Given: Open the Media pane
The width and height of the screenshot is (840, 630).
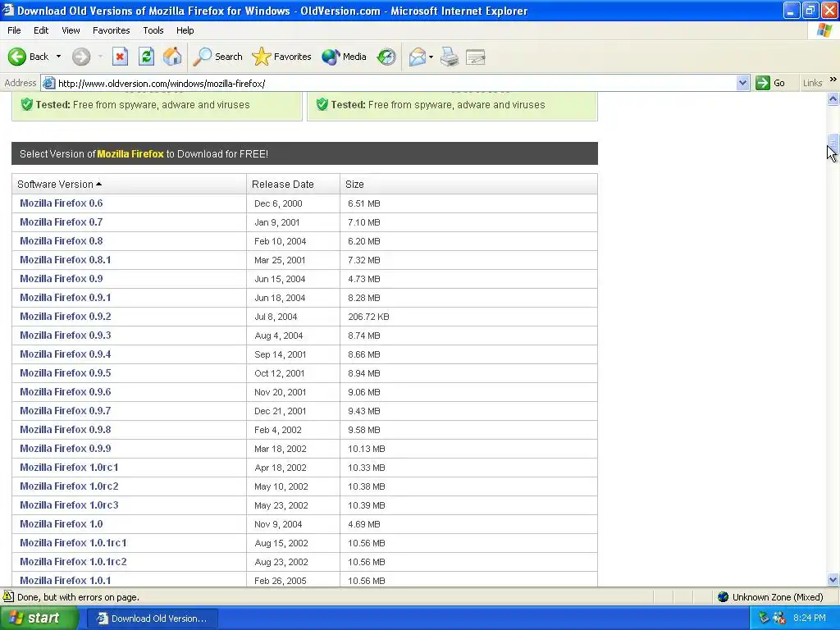Looking at the screenshot, I should coord(344,57).
